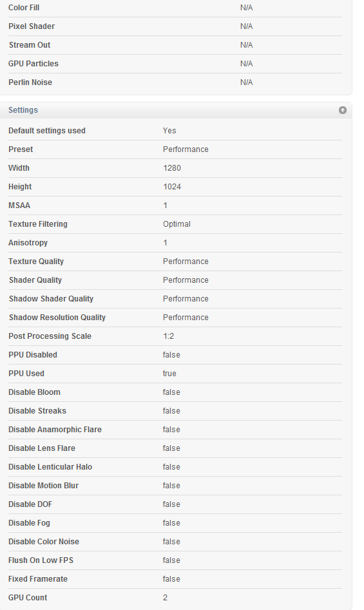The width and height of the screenshot is (364, 610).
Task: Click the Post Processing Scale label
Action: (x=50, y=336)
